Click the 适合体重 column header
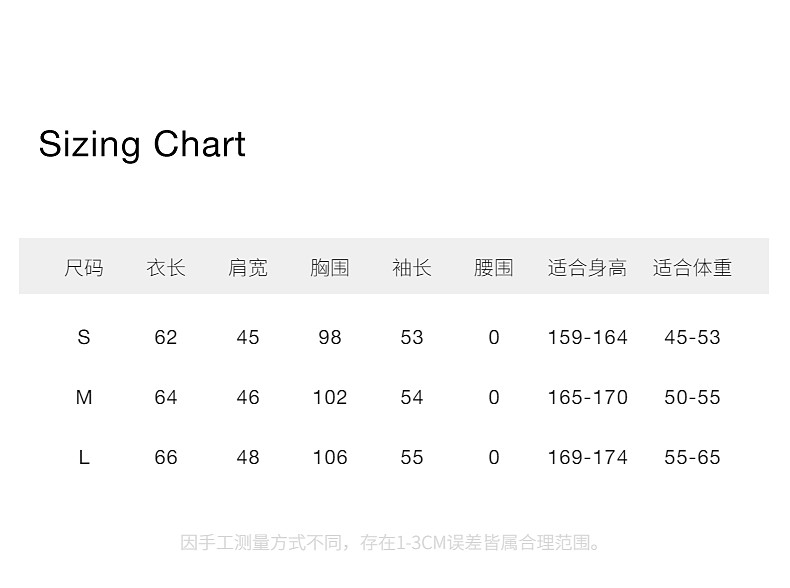This screenshot has width=790, height=588. point(692,268)
